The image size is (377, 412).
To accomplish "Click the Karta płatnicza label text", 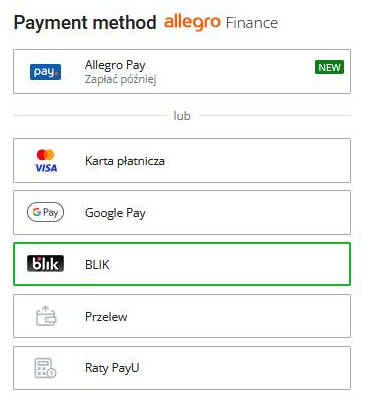I will coord(125,161).
